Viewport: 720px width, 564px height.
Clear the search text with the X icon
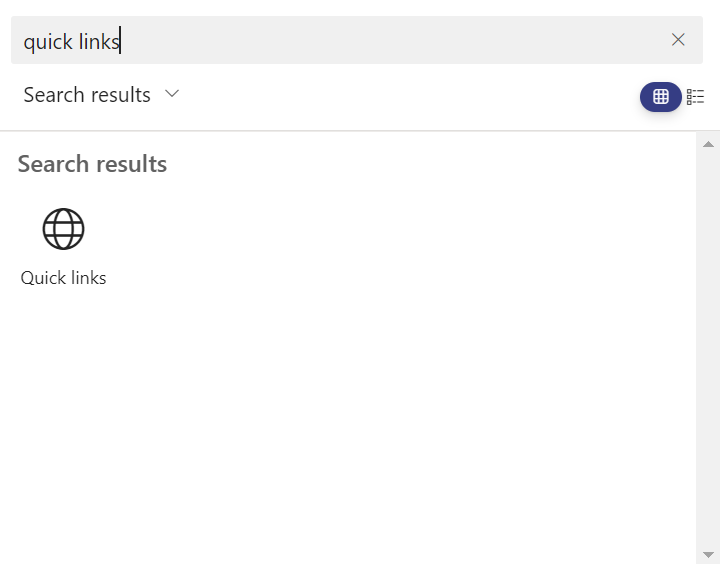pos(678,40)
